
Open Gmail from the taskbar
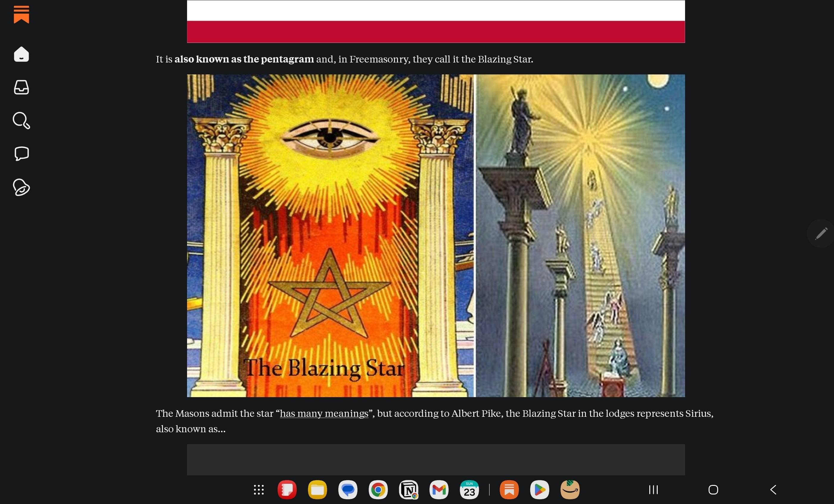coord(439,490)
